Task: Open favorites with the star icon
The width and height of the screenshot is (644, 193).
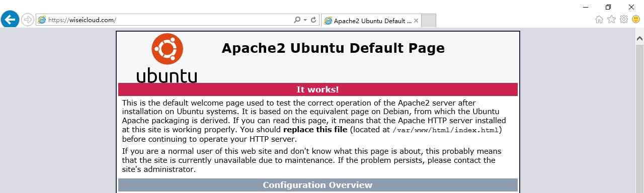Action: pos(611,19)
